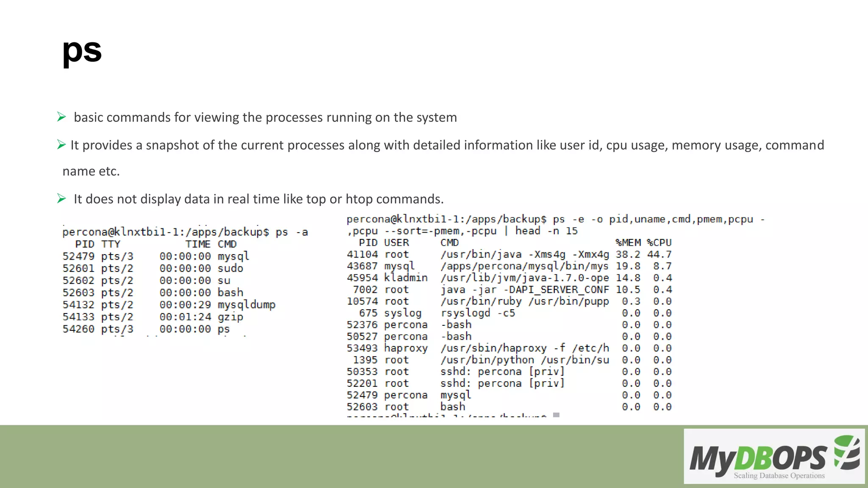Select the row for PID 50527 -bash

509,337
